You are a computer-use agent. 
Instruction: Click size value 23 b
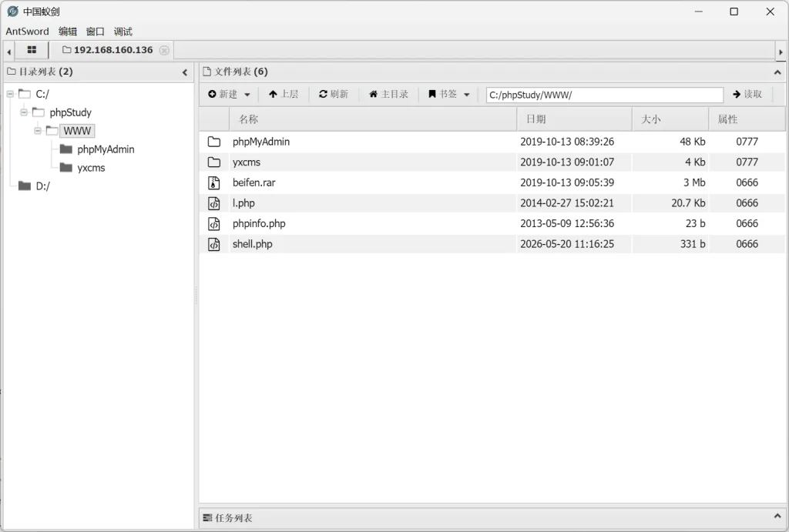coord(696,224)
